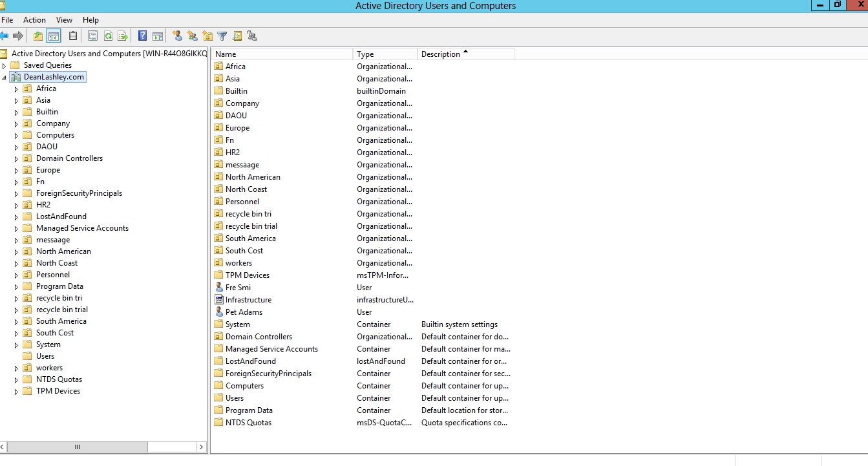Viewport: 868px width, 466px height.
Task: Click the Forward arrow toolbar icon
Action: point(18,36)
